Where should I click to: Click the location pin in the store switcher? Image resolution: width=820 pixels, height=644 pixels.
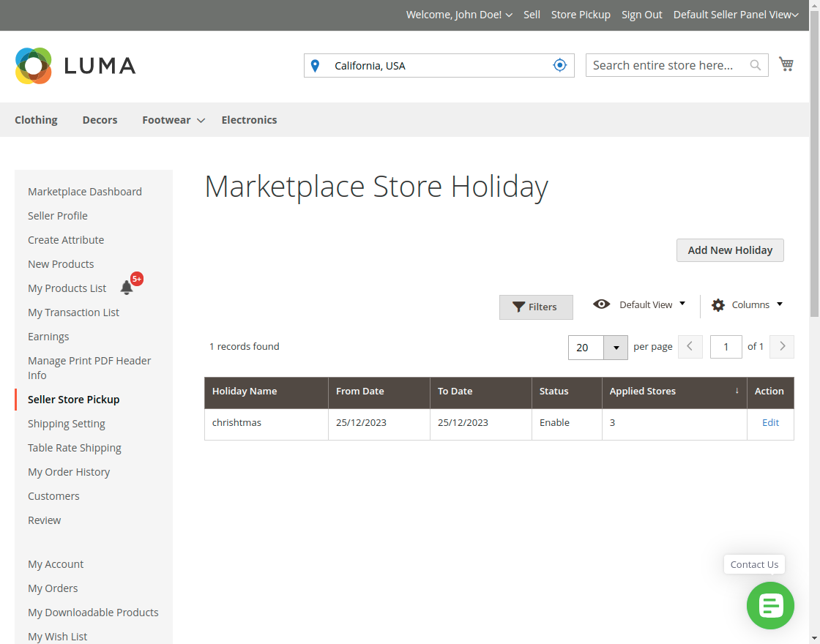pos(315,65)
